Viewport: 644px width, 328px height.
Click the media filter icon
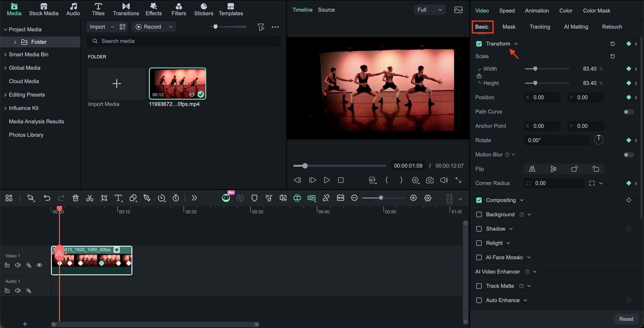[x=261, y=27]
